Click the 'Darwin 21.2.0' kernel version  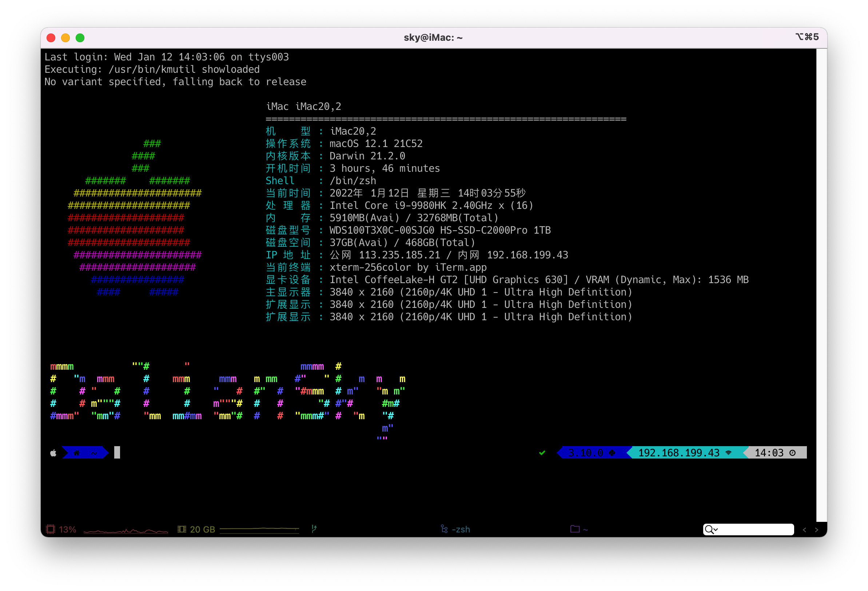click(367, 156)
